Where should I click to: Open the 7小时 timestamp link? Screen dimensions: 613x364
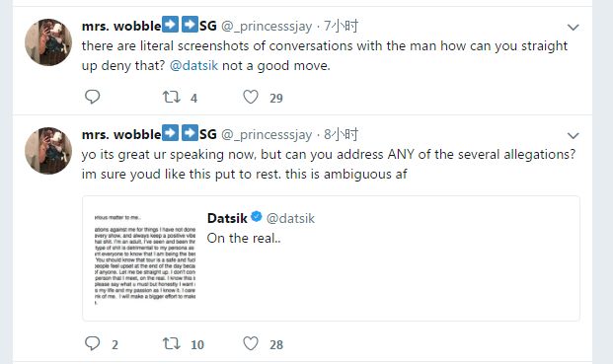click(x=341, y=27)
